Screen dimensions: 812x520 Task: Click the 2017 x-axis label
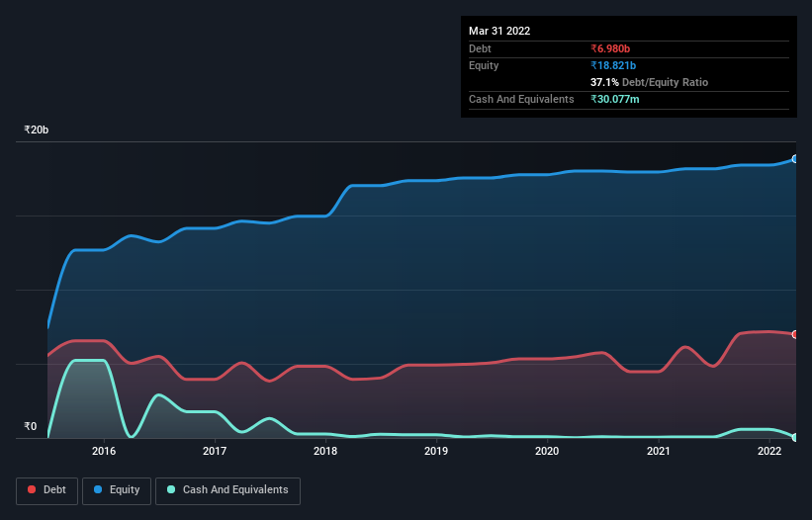pos(215,451)
